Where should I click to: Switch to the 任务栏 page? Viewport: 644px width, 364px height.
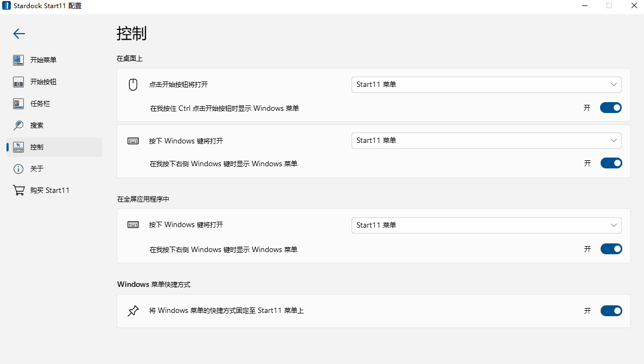[40, 104]
